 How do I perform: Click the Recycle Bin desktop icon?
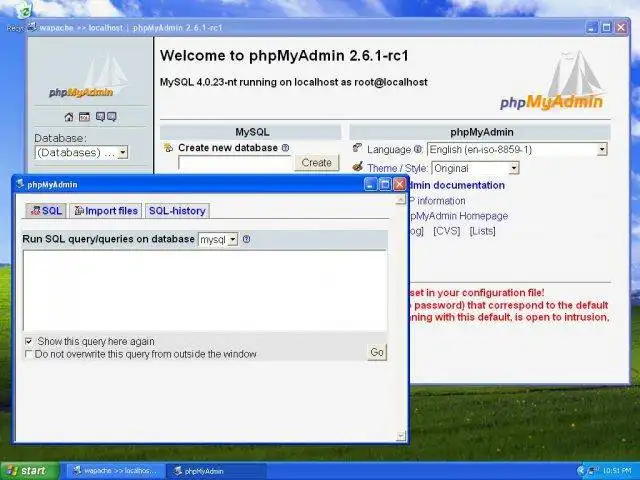[x=24, y=10]
